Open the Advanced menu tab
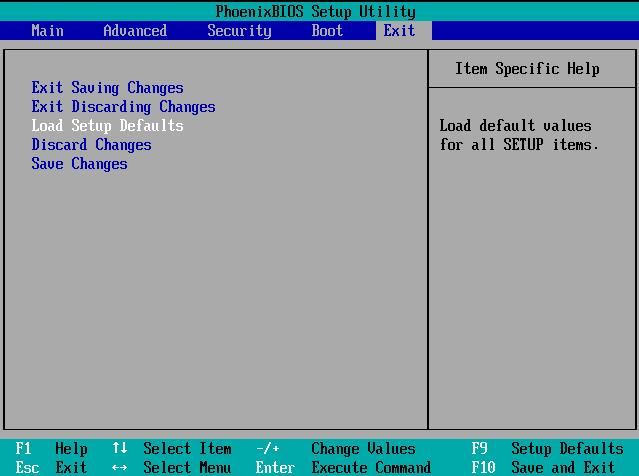639x476 pixels. pyautogui.click(x=135, y=31)
